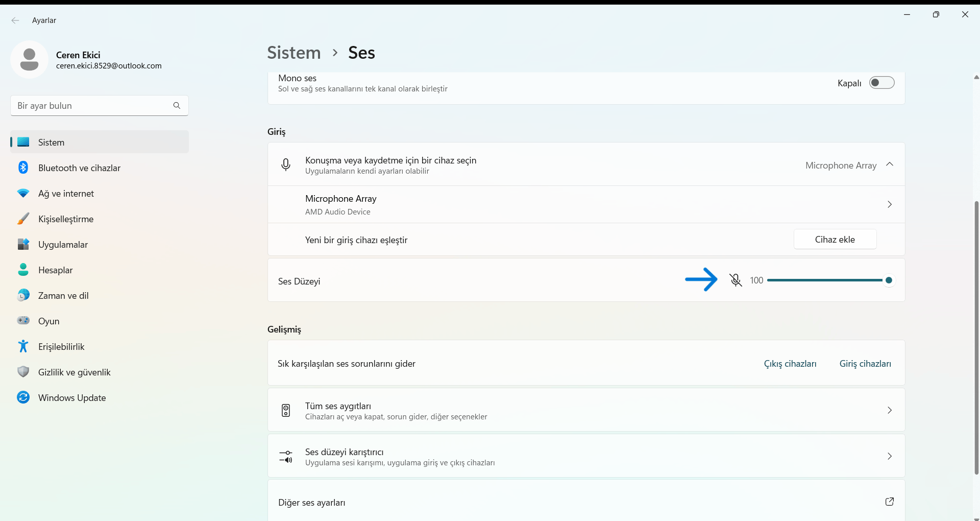Click the Windows Update sync icon
This screenshot has width=980, height=521.
23,397
